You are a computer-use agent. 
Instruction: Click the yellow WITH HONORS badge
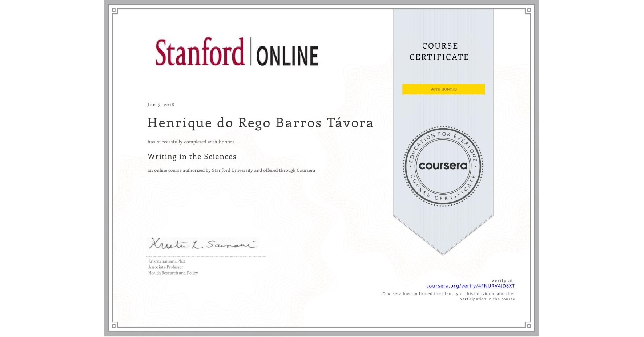443,89
